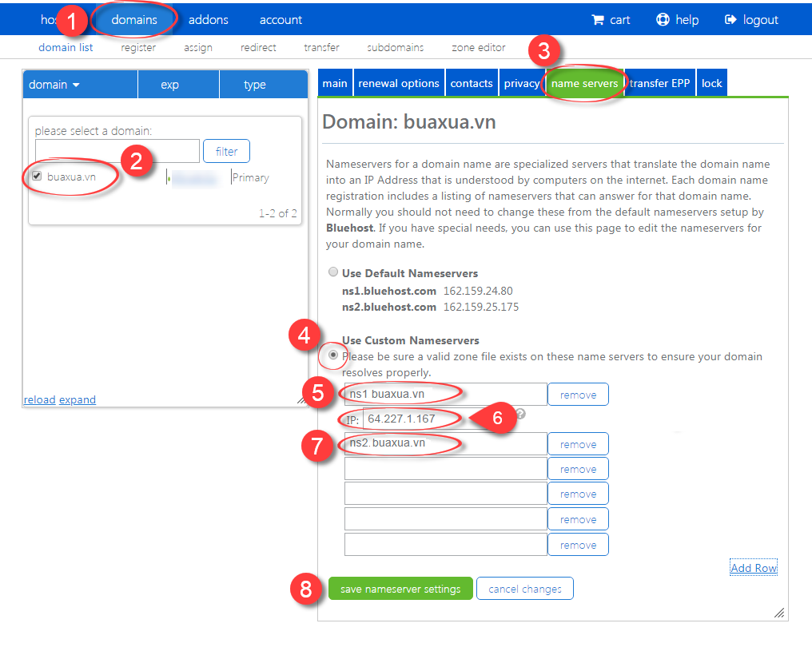Click remove on last nameserver row
The height and width of the screenshot is (659, 812).
(x=578, y=545)
